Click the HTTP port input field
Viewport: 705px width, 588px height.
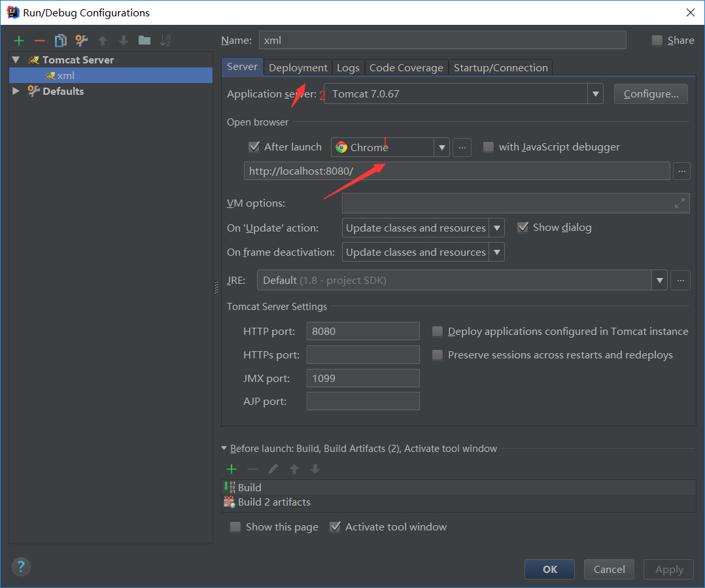pos(363,331)
